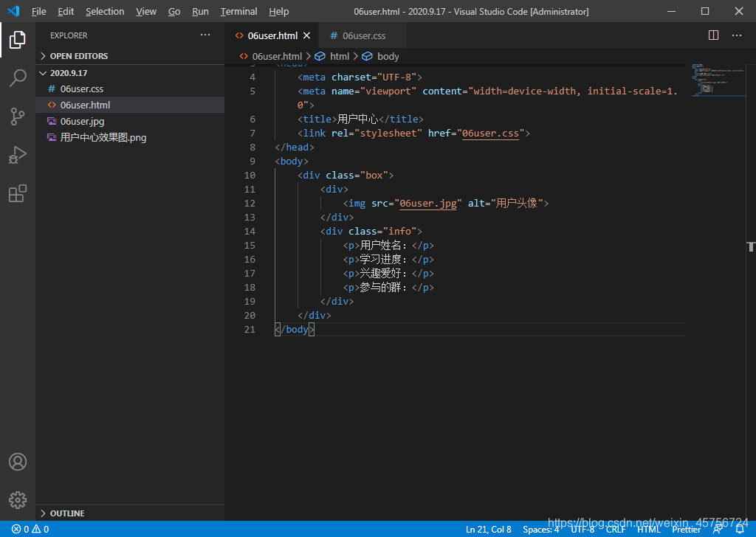Image resolution: width=756 pixels, height=537 pixels.
Task: Click the line 21 closing body tag
Action: (x=295, y=330)
